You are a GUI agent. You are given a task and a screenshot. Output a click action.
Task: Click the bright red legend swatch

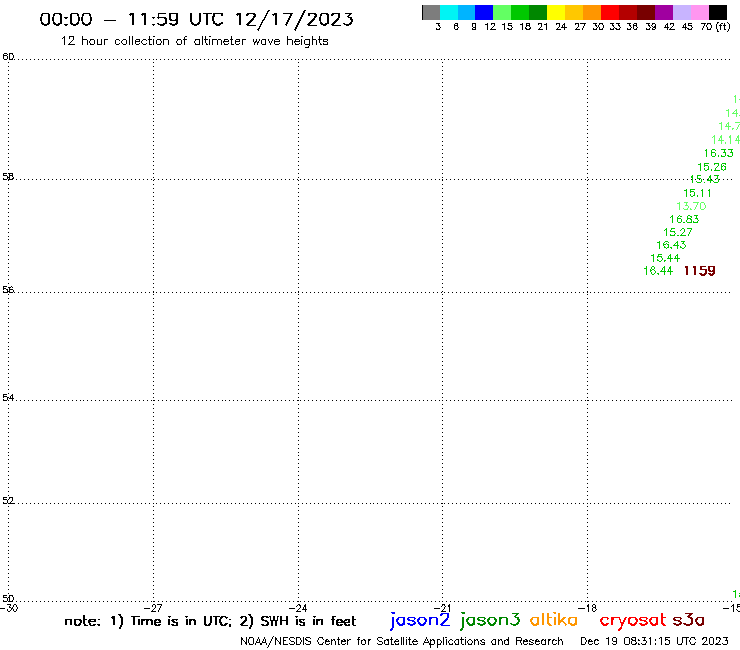610,12
